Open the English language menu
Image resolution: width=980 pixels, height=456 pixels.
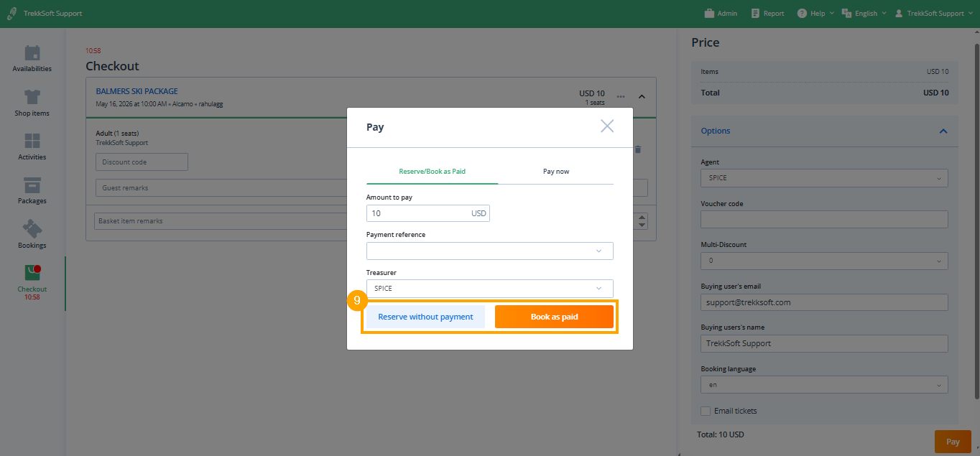tap(865, 14)
